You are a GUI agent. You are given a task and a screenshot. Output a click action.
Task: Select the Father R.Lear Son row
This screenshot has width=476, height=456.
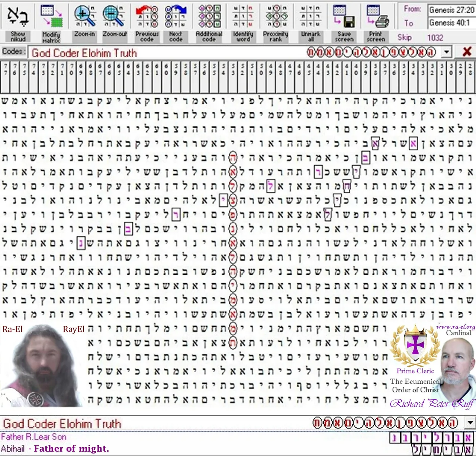point(238,437)
